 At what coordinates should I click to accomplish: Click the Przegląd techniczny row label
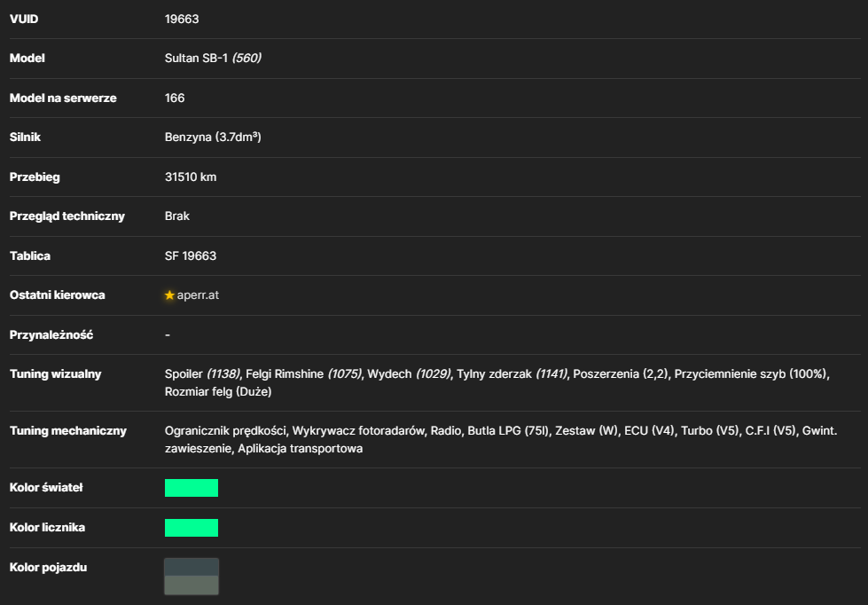point(67,216)
